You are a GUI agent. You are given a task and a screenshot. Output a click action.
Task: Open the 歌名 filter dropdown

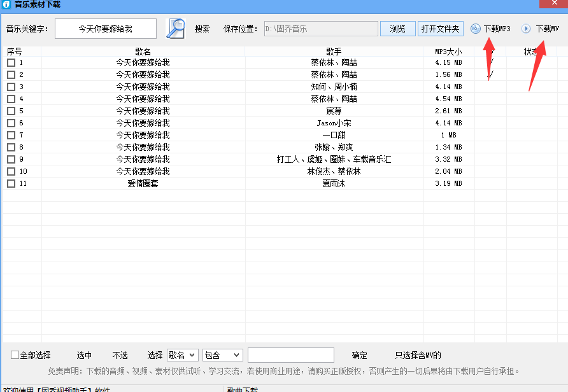pyautogui.click(x=183, y=354)
